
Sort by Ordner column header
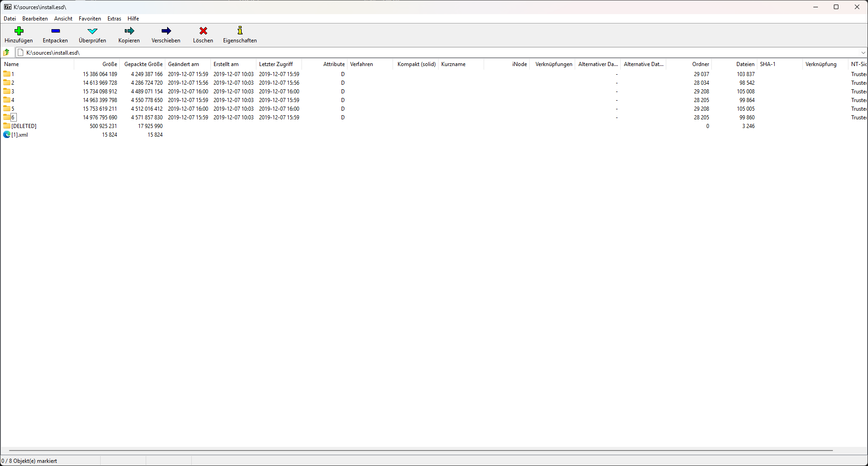689,64
